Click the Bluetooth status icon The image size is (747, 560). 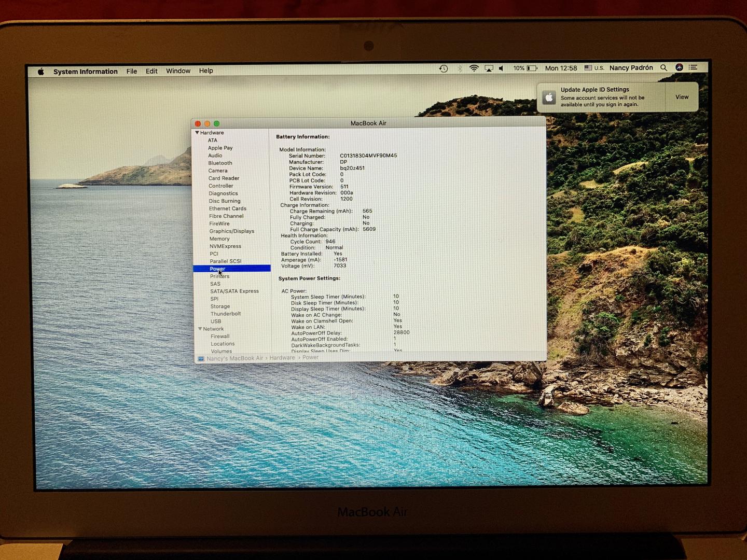click(460, 68)
